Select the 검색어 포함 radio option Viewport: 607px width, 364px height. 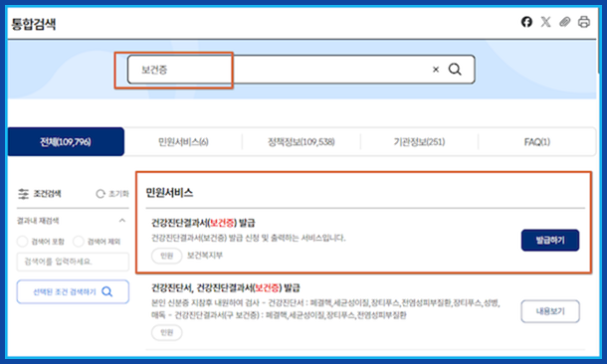(x=23, y=242)
